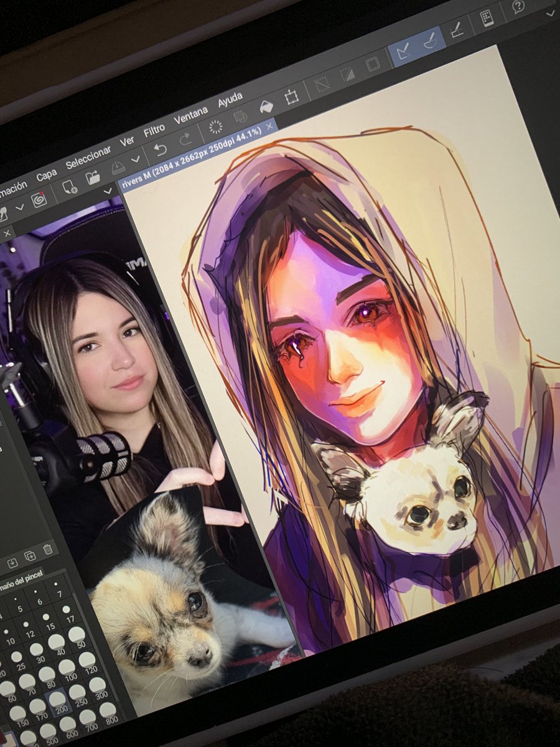This screenshot has width=560, height=747.
Task: Set brush size to 30
Action: point(37,652)
